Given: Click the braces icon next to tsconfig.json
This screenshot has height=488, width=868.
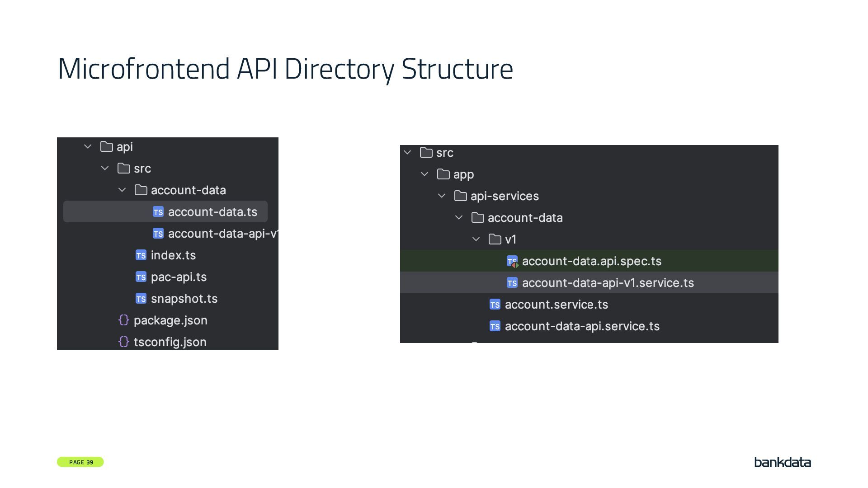Looking at the screenshot, I should point(123,342).
